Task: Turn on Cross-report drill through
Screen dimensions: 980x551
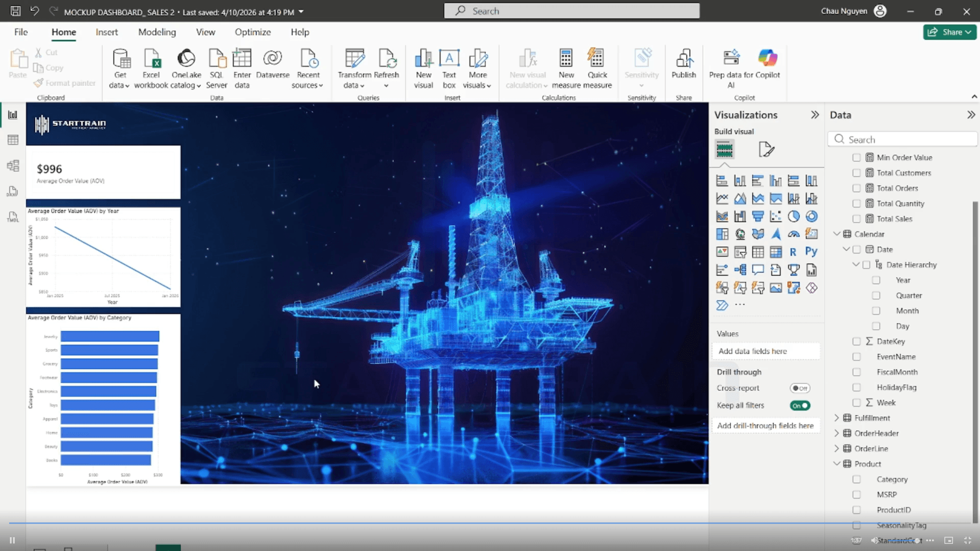Action: (800, 388)
